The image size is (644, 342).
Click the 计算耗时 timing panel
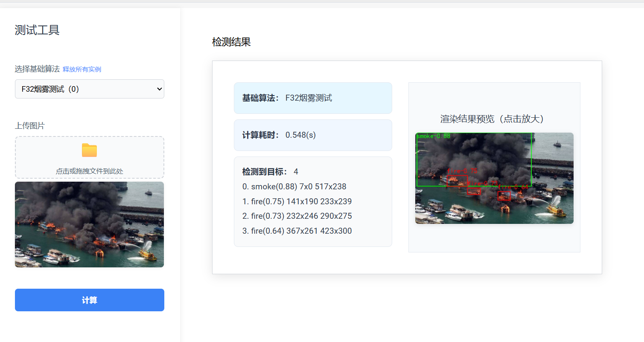[313, 135]
